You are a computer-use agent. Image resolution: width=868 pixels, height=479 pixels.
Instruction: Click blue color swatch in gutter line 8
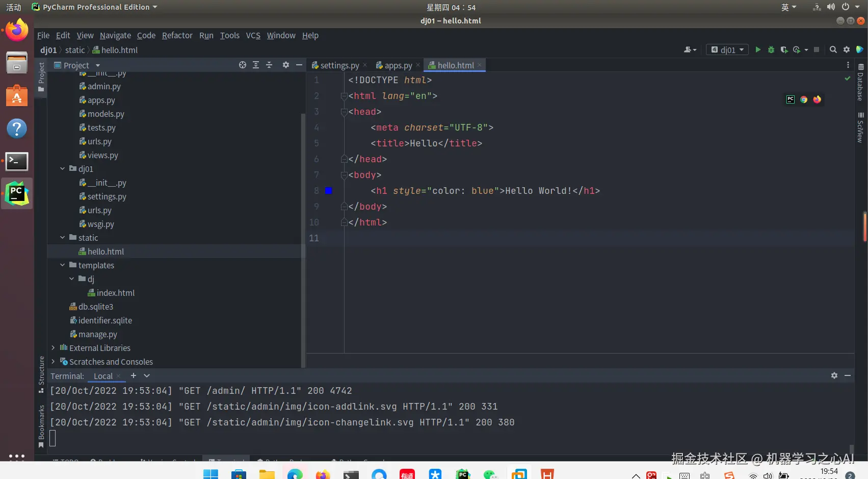pyautogui.click(x=329, y=191)
